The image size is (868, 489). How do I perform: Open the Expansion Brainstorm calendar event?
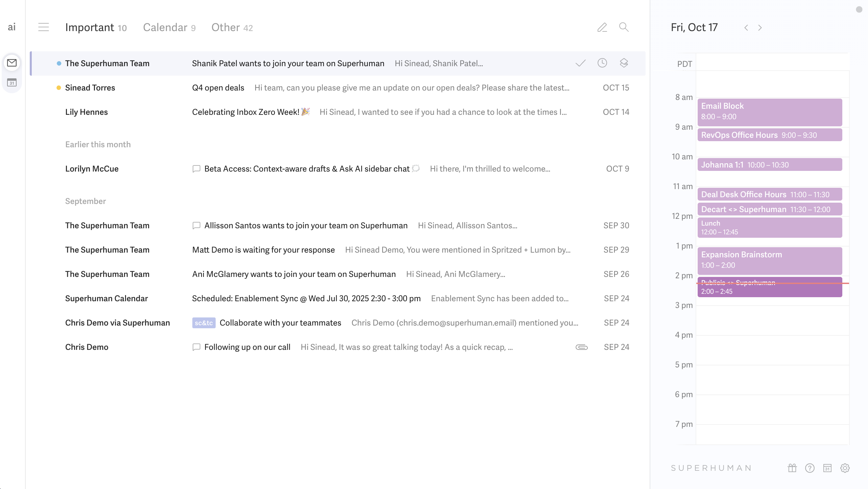[x=769, y=260]
